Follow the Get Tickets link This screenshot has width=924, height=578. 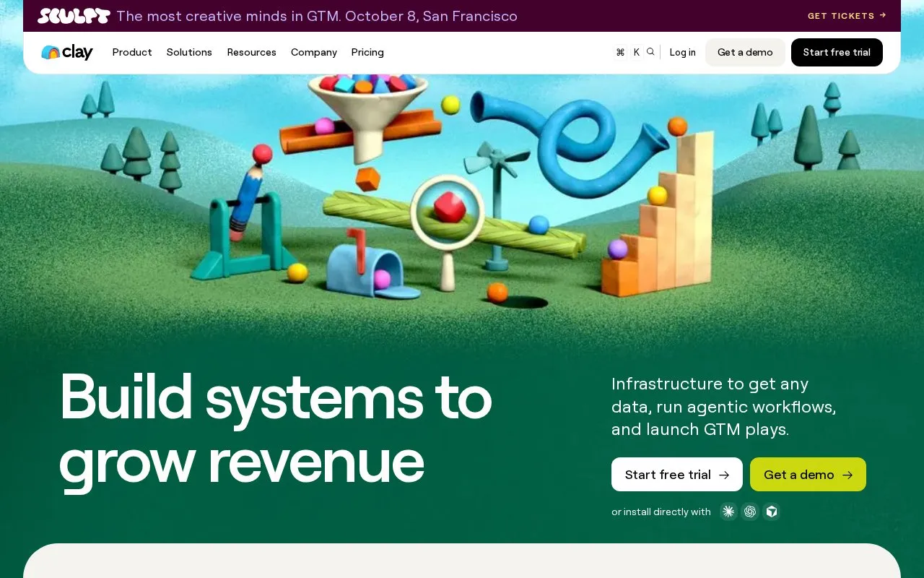click(x=847, y=16)
